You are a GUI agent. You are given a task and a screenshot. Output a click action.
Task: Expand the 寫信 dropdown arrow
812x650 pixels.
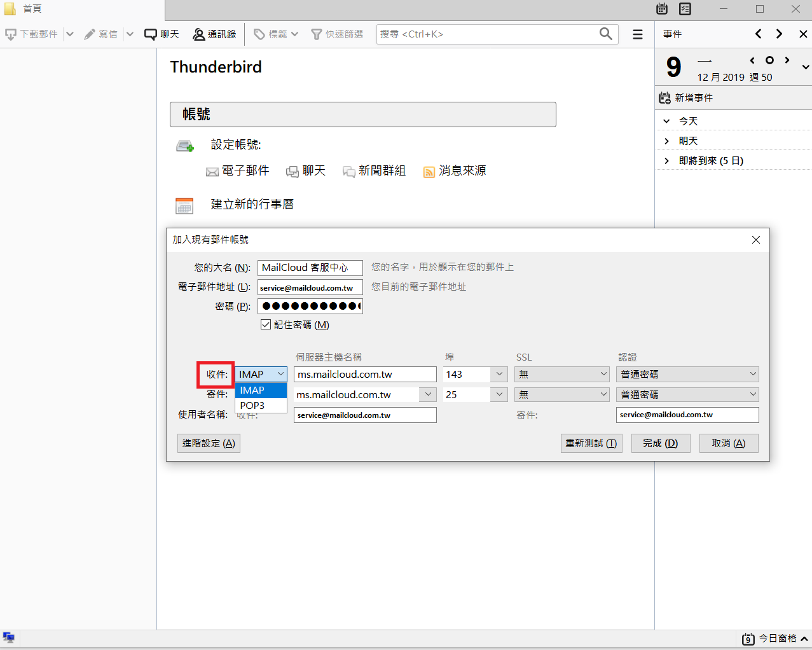click(x=130, y=34)
